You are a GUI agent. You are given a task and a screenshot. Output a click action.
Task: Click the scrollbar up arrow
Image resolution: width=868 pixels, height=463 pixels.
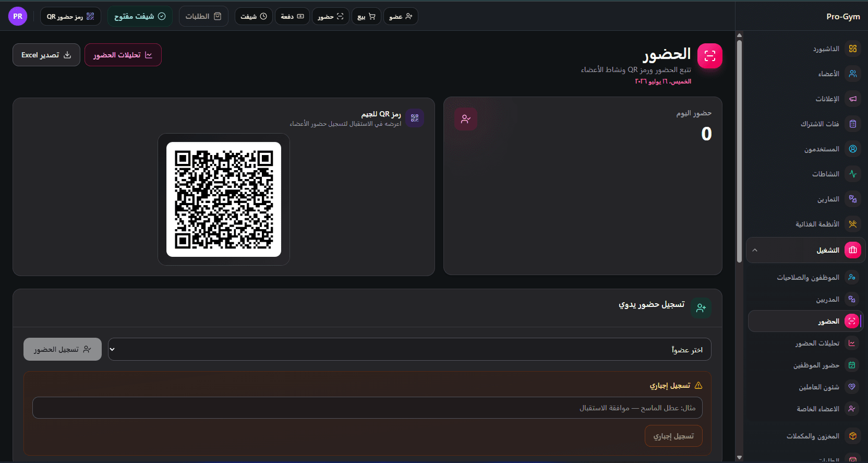(x=739, y=35)
